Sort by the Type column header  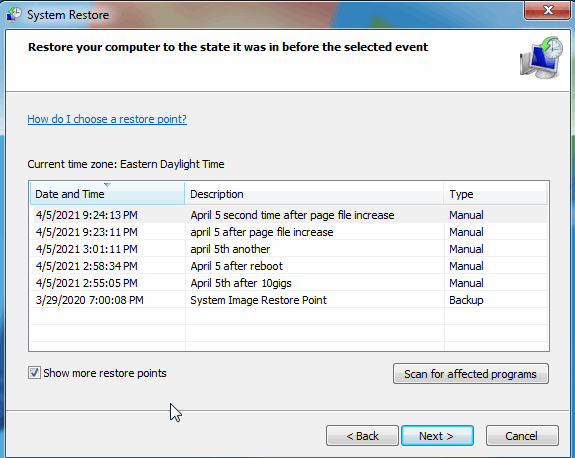click(x=495, y=194)
